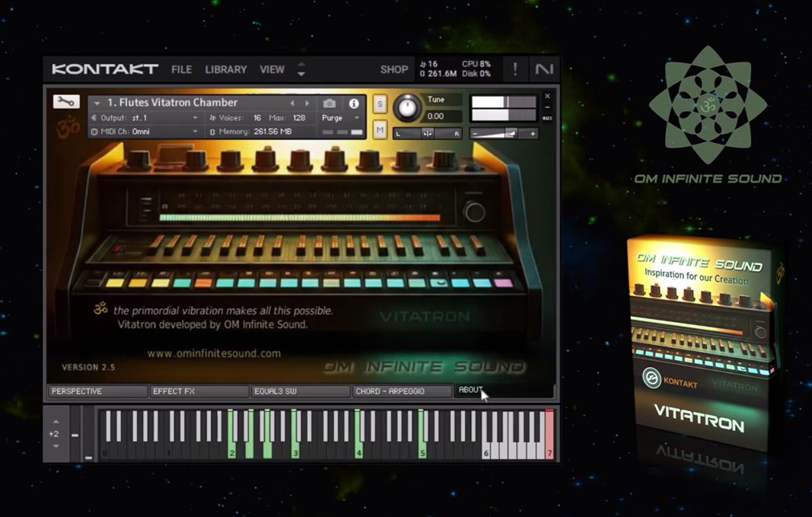Shift keyboard octave up arrow

(x=56, y=422)
